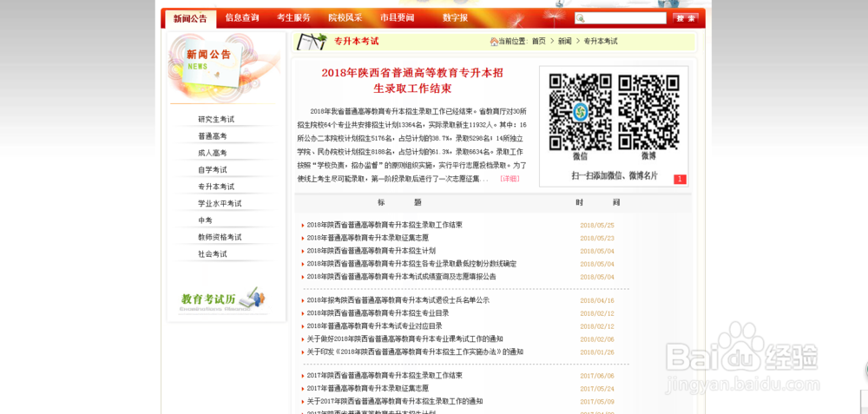Image resolution: width=868 pixels, height=414 pixels.
Task: Select 社会考试 in the sidebar
Action: coord(213,254)
